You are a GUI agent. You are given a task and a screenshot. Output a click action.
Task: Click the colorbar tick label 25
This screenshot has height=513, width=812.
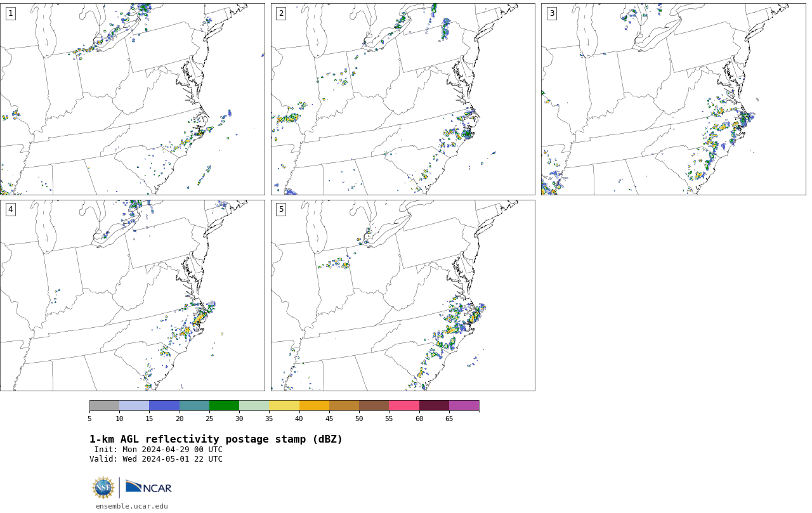click(x=209, y=419)
